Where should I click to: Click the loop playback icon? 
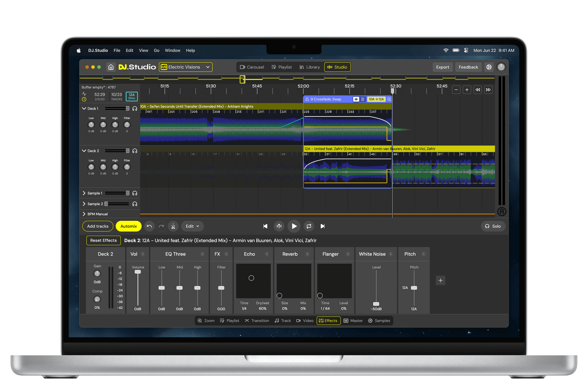point(309,226)
